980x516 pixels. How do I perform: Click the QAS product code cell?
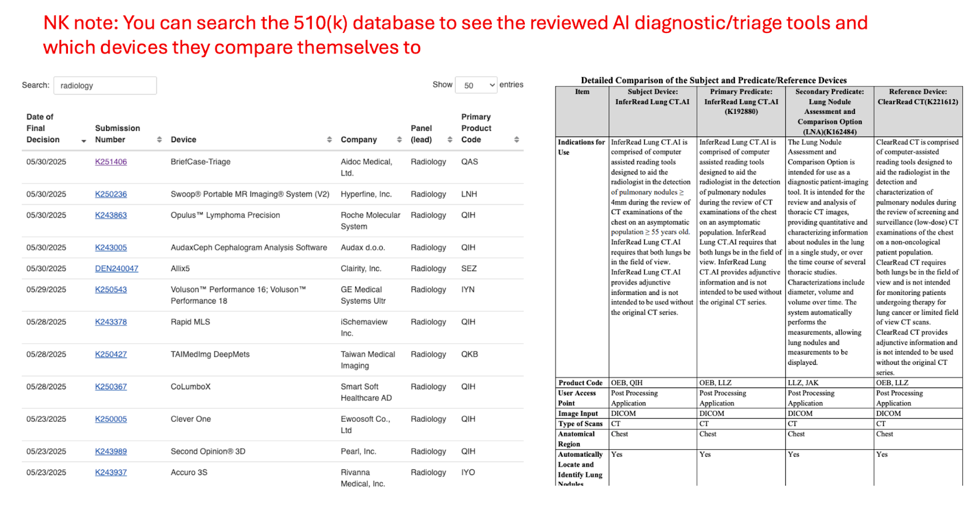(470, 162)
